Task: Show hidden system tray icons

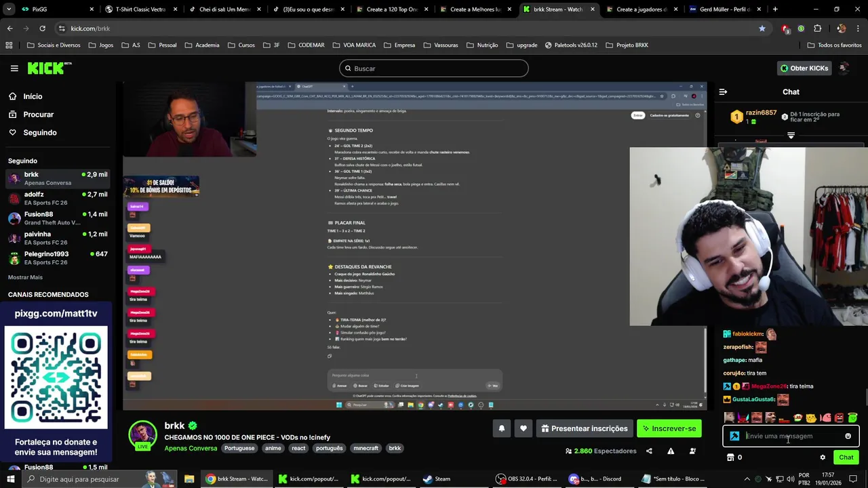Action: coord(749,479)
